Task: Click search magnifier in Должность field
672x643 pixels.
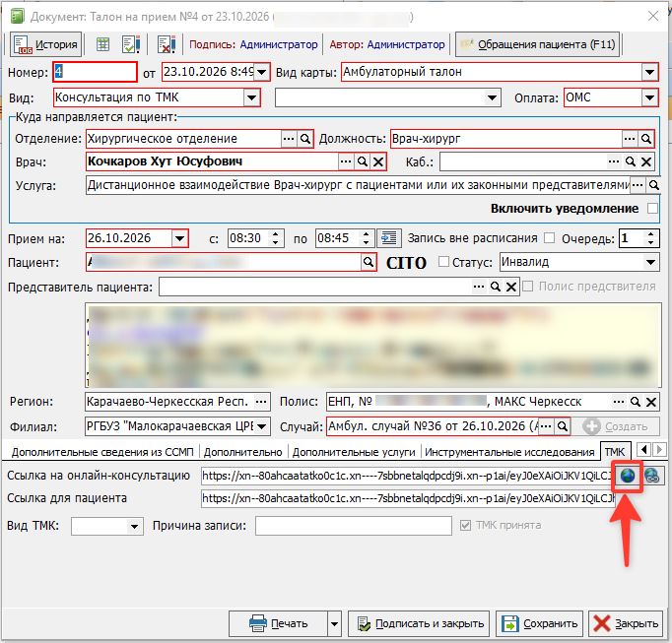Action: point(645,139)
